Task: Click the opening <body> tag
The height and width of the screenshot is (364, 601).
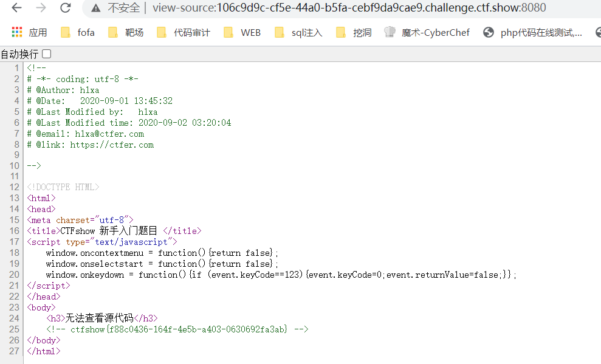Action: [x=41, y=307]
